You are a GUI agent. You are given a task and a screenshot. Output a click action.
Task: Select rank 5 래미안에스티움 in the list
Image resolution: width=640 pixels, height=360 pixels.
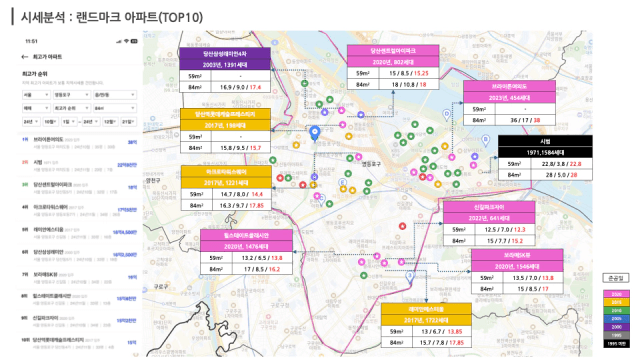pos(79,233)
